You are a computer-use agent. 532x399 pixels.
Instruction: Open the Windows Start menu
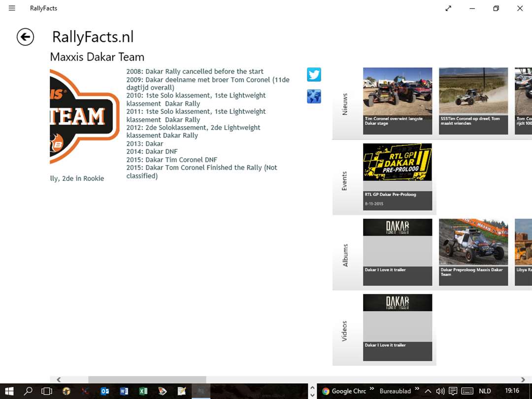[x=9, y=391]
